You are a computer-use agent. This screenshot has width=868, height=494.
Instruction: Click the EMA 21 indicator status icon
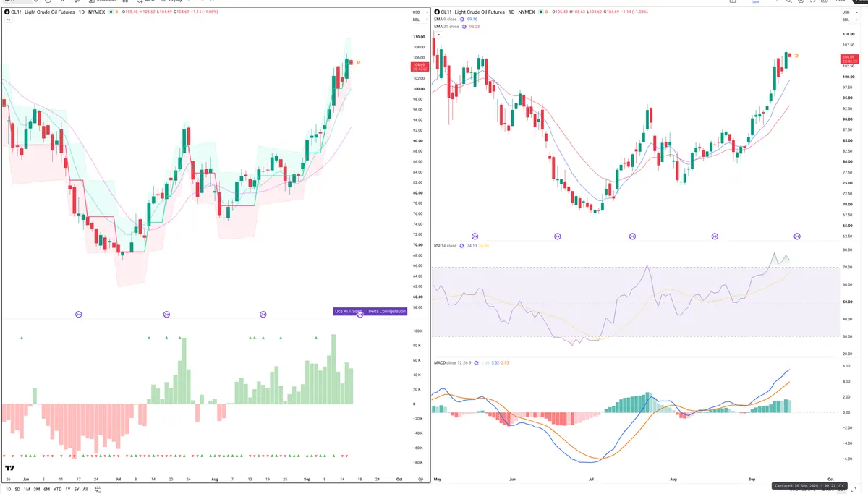(x=464, y=27)
